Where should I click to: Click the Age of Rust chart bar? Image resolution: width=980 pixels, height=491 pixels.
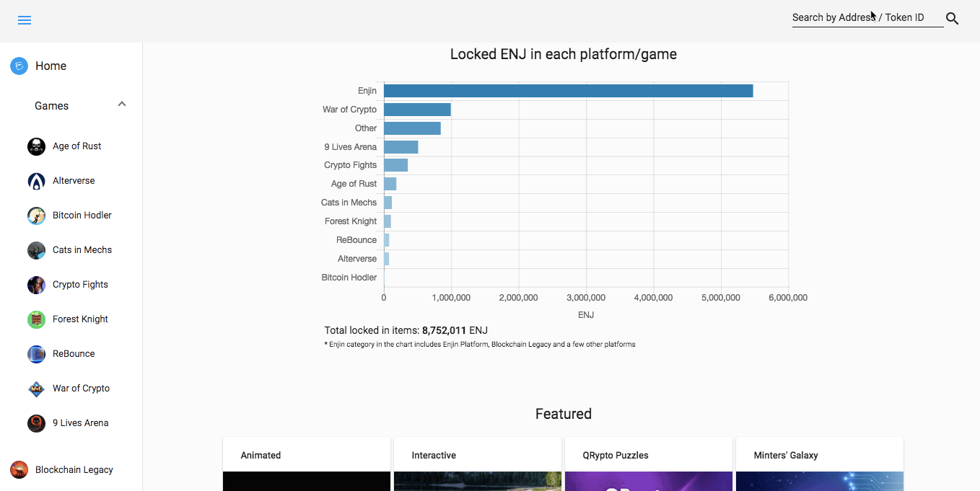click(x=390, y=184)
